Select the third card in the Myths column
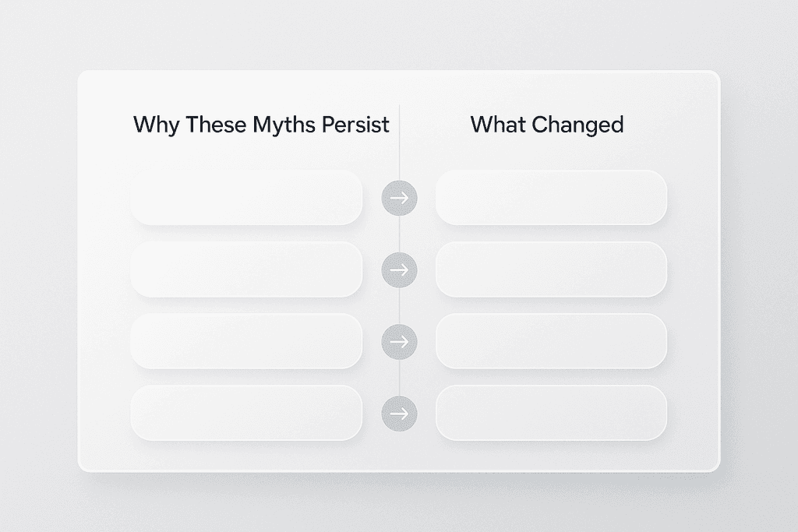798x532 pixels. [x=246, y=341]
